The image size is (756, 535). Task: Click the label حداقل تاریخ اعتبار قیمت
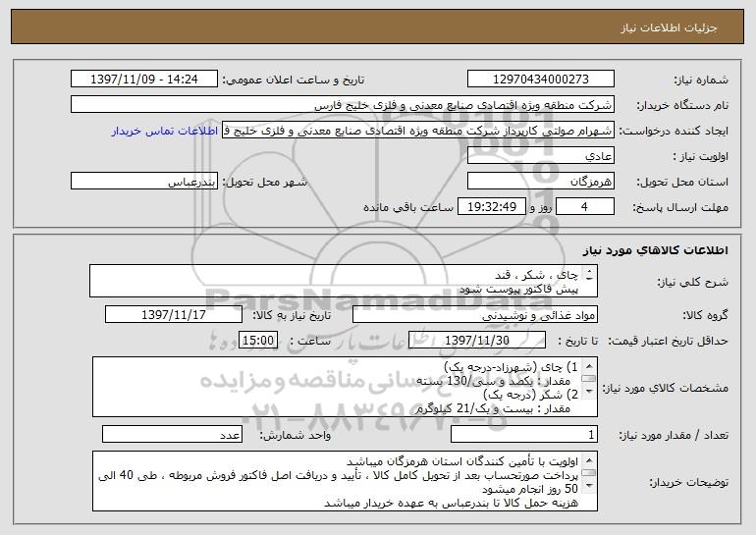point(668,341)
